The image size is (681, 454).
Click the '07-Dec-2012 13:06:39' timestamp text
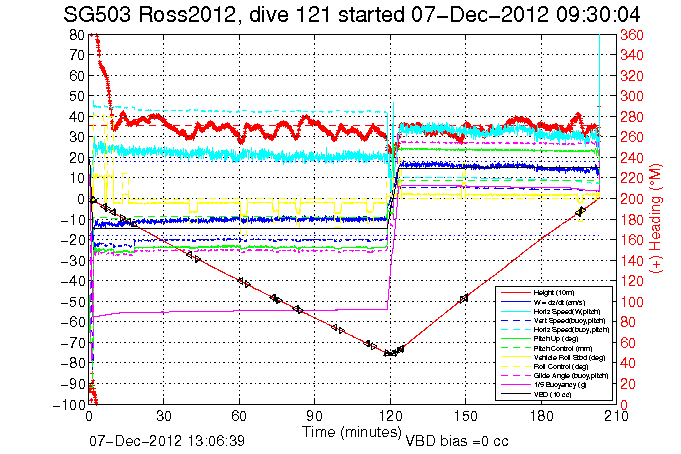[x=167, y=441]
